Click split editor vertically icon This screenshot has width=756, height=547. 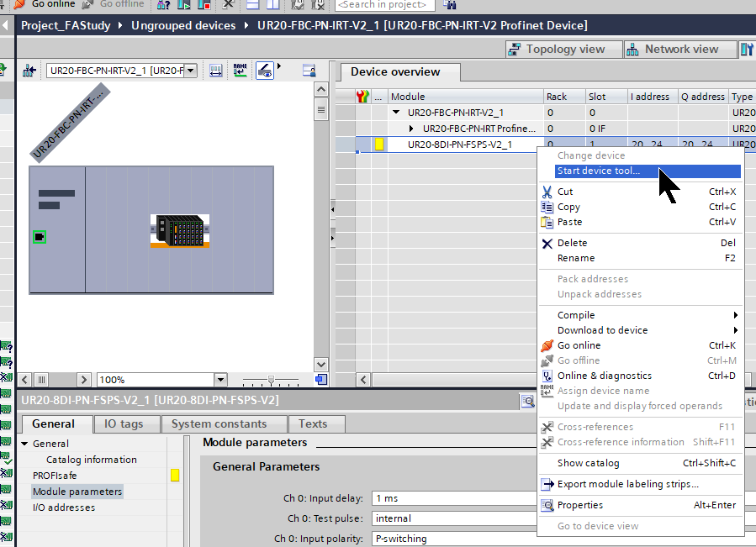tap(273, 5)
